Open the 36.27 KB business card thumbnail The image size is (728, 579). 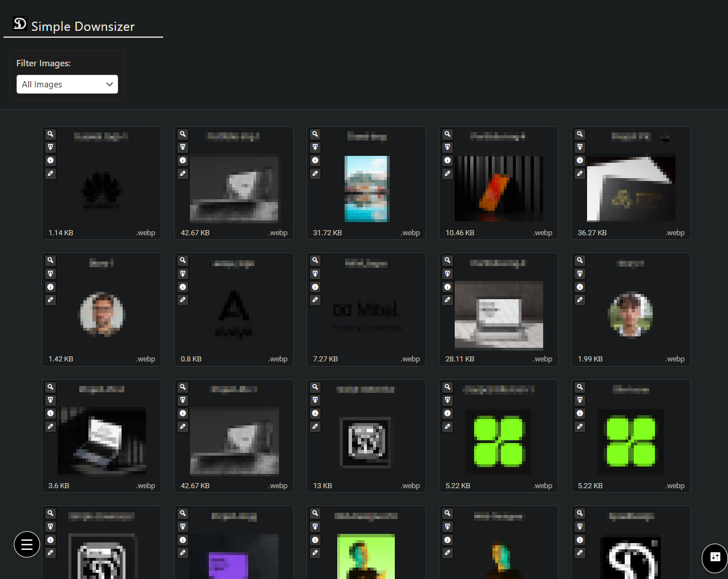tap(631, 189)
